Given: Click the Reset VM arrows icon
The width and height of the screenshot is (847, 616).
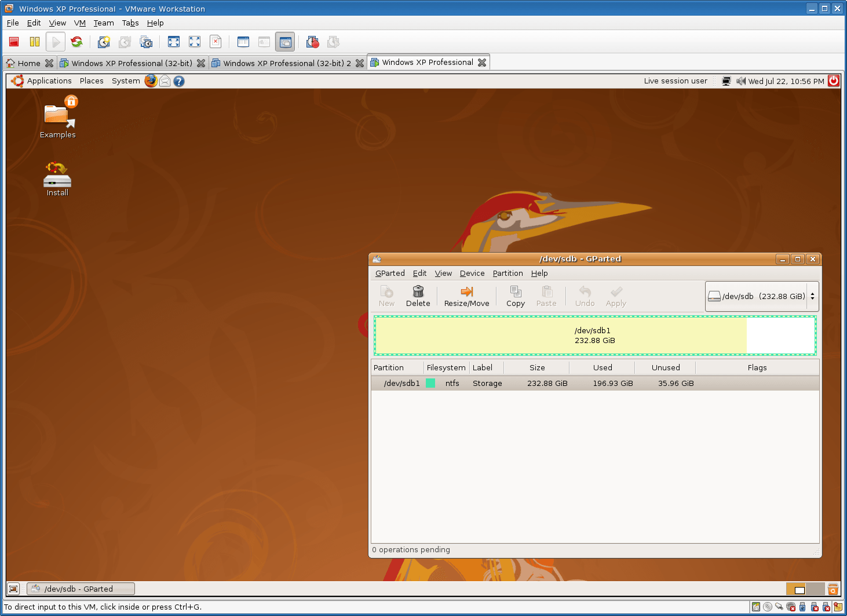Looking at the screenshot, I should pyautogui.click(x=76, y=42).
